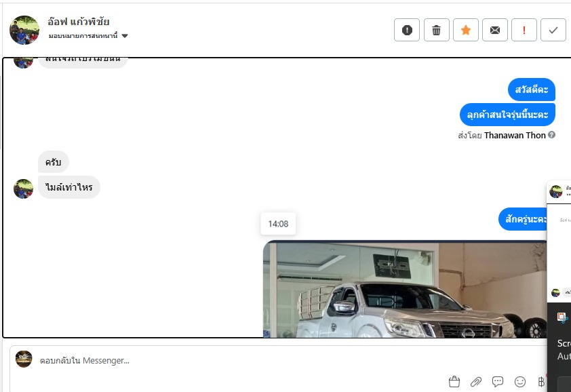Screen dimensions: 571x392
Task: Mark conversation as spam with exclamation circle icon
Action: click(x=407, y=30)
